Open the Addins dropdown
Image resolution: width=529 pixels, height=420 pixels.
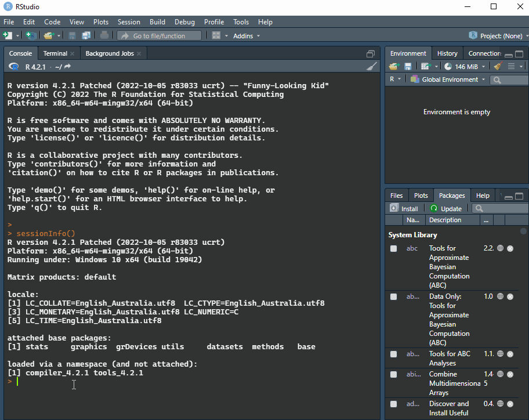pyautogui.click(x=246, y=35)
